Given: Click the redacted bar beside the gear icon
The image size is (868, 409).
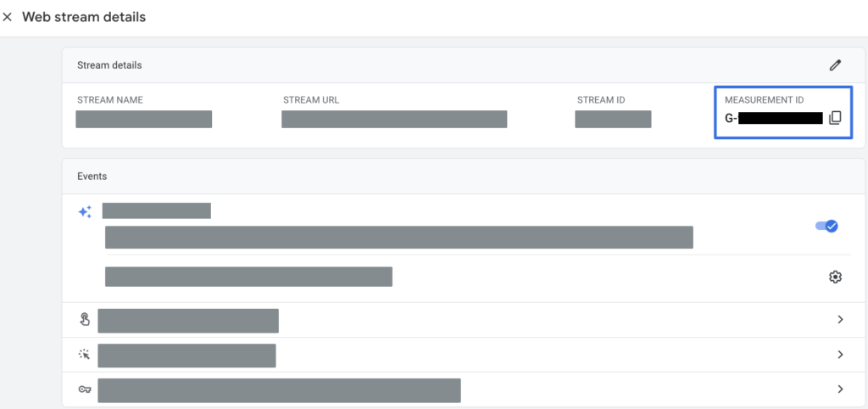Looking at the screenshot, I should pyautogui.click(x=248, y=277).
